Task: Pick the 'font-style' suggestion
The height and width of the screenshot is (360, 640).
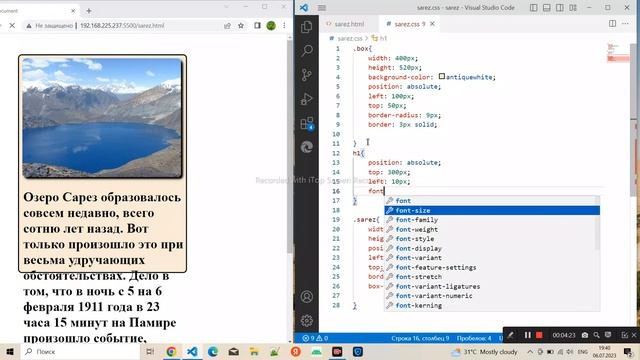Action: (x=492, y=239)
